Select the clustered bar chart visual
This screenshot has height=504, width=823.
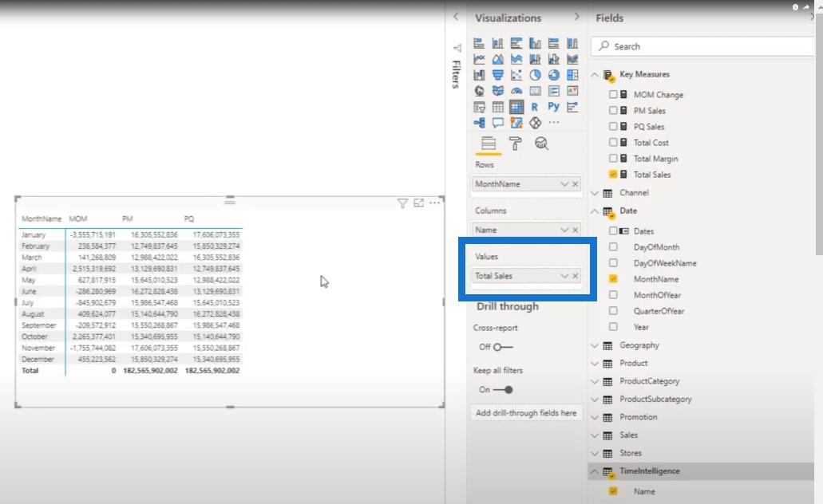(516, 43)
